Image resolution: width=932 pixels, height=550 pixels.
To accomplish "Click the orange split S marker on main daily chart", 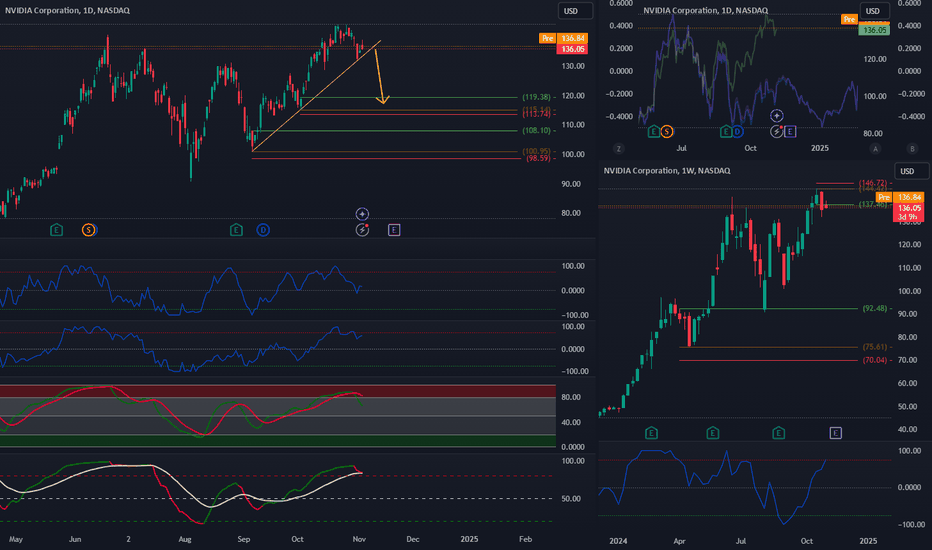I will (89, 230).
